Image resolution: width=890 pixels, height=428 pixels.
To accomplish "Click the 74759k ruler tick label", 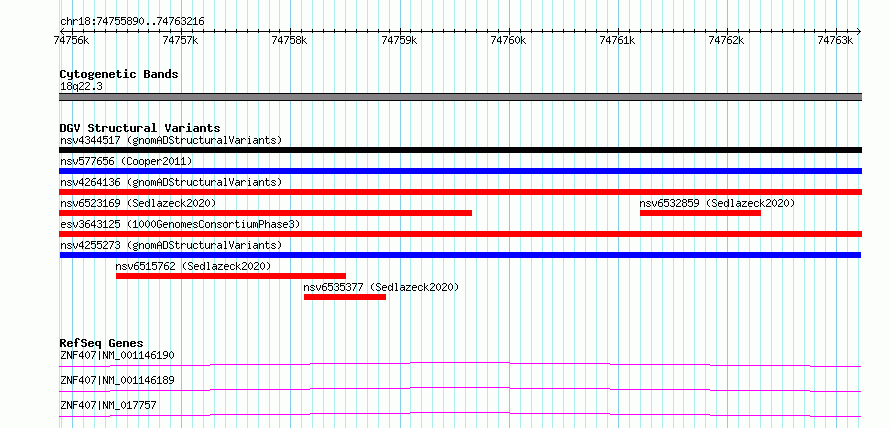I will coord(400,40).
